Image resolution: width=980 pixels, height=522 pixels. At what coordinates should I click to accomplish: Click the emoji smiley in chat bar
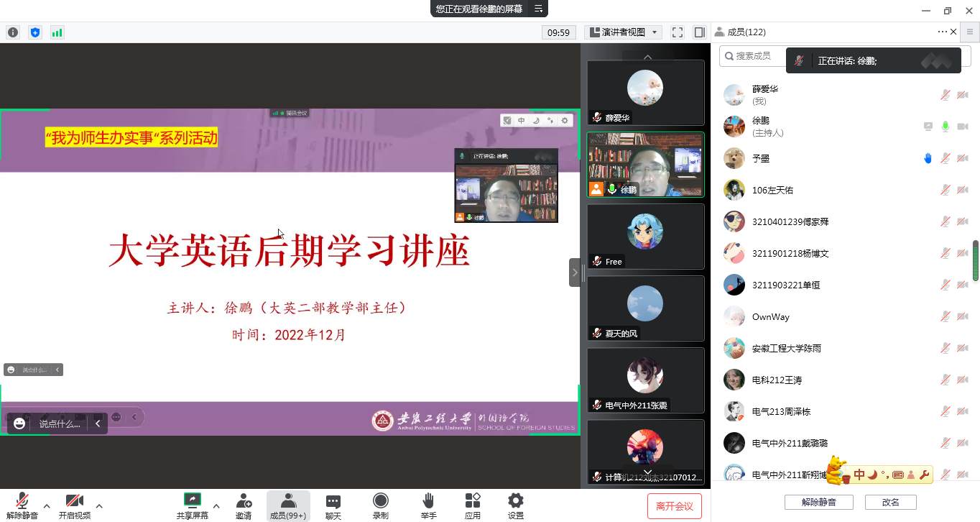coord(19,423)
